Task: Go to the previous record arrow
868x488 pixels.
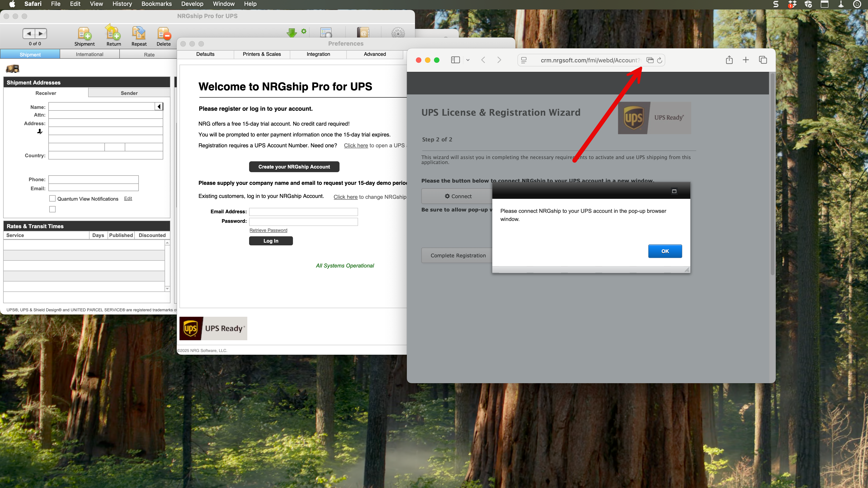Action: click(29, 33)
